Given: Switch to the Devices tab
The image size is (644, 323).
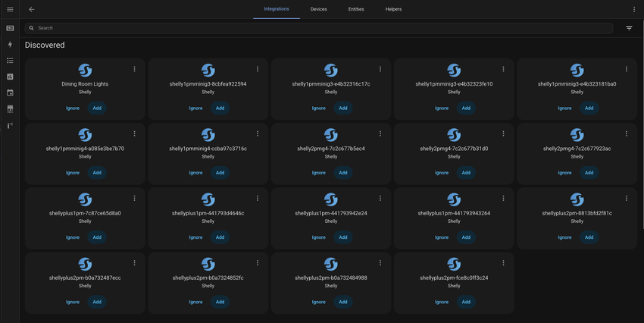Looking at the screenshot, I should [x=319, y=9].
